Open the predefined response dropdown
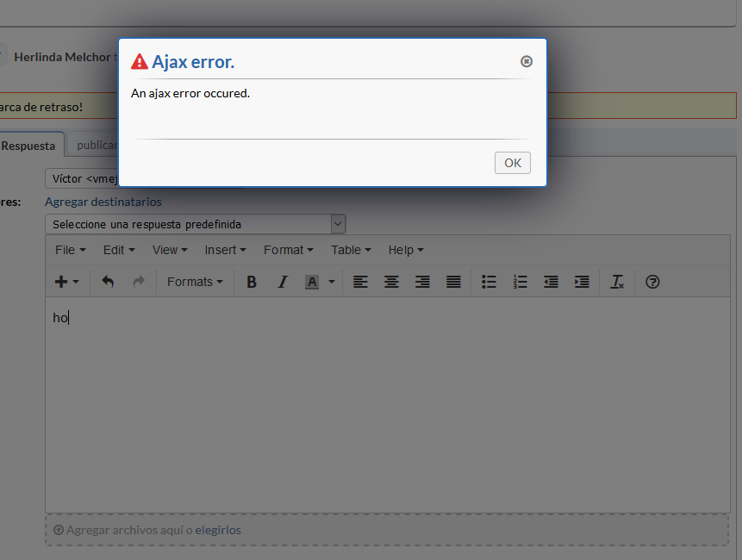Screen dimensions: 742x560 (x=196, y=224)
